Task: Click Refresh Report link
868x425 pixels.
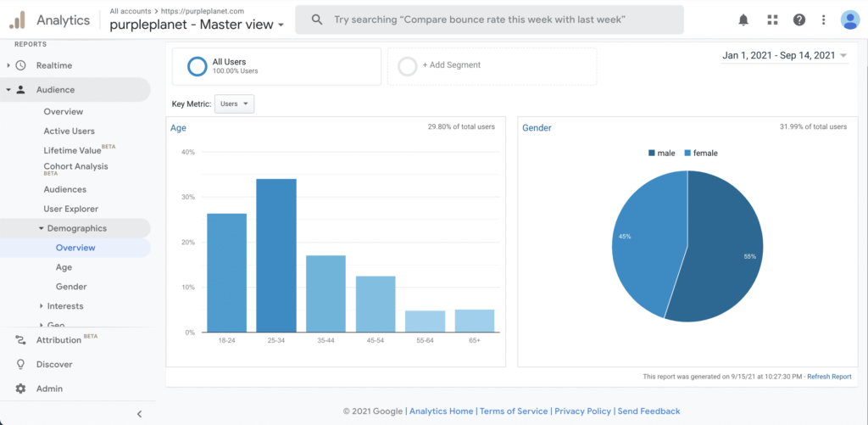Action: click(829, 377)
